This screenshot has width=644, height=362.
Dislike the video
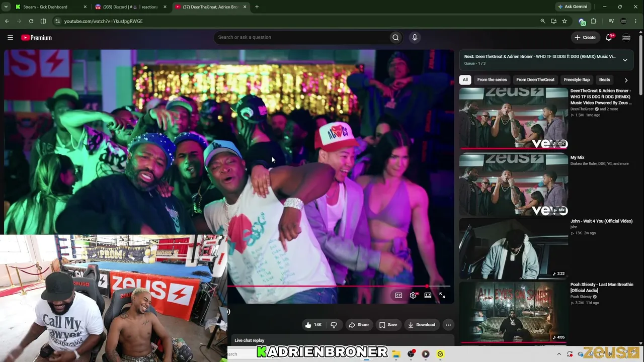coord(334,325)
